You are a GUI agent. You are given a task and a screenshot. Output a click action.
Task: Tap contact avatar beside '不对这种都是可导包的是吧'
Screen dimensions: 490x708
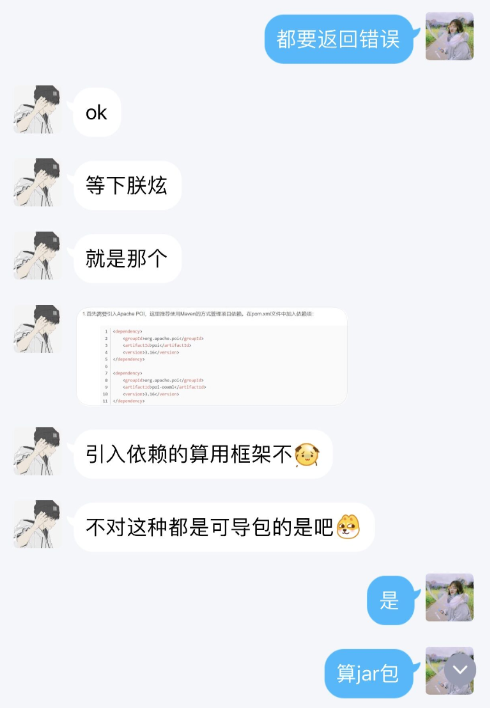click(37, 524)
